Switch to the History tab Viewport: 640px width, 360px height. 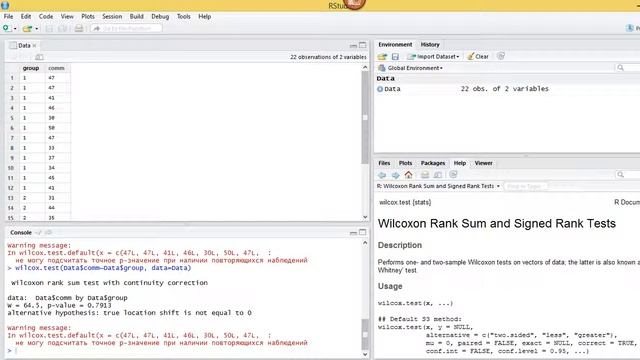(430, 44)
